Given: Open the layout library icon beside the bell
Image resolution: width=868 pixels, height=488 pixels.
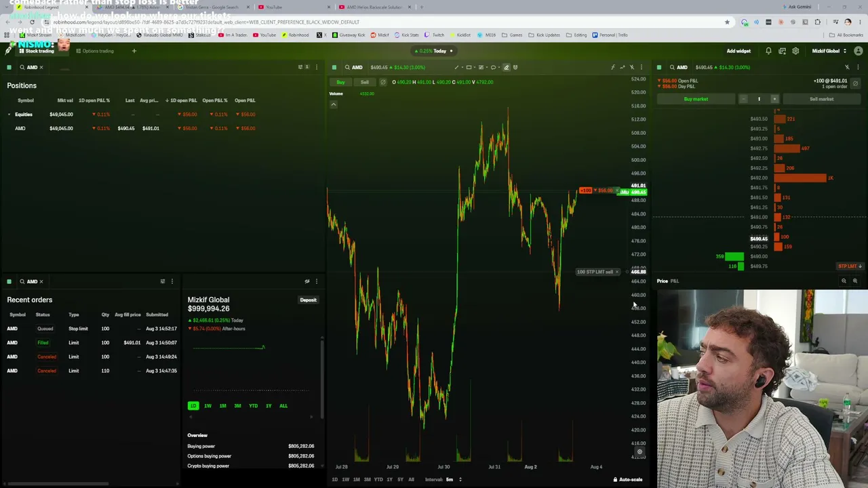Looking at the screenshot, I should 782,51.
